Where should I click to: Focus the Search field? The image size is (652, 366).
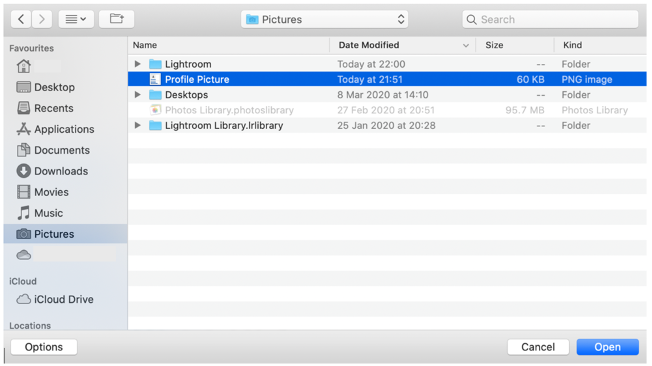tap(550, 19)
